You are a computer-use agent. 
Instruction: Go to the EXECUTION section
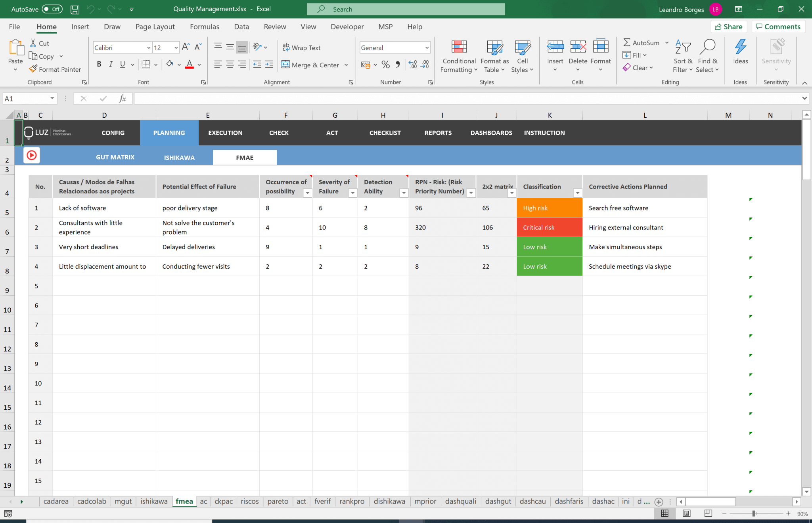(225, 133)
